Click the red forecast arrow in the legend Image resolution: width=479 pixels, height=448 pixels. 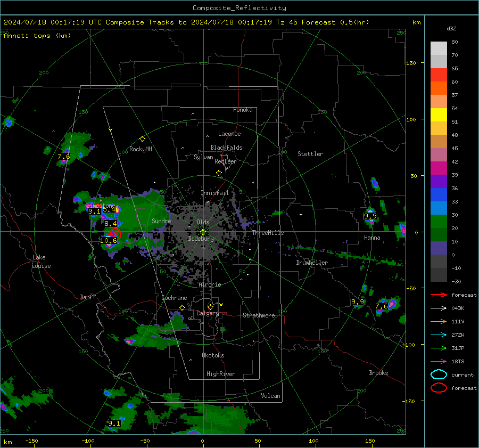439,295
